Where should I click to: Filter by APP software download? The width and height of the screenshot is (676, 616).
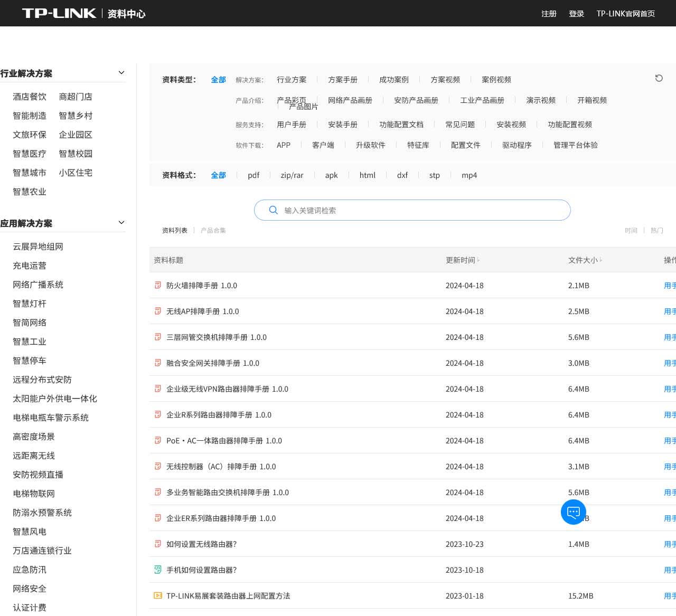284,145
